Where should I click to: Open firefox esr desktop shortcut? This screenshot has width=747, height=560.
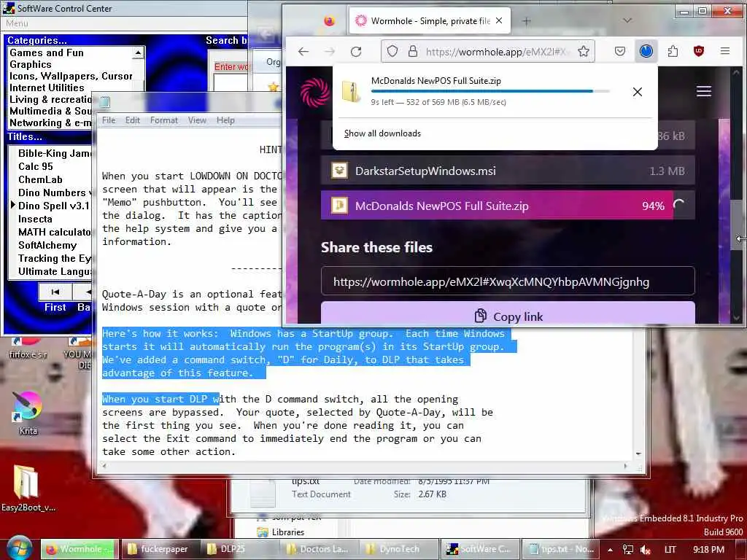(28, 349)
